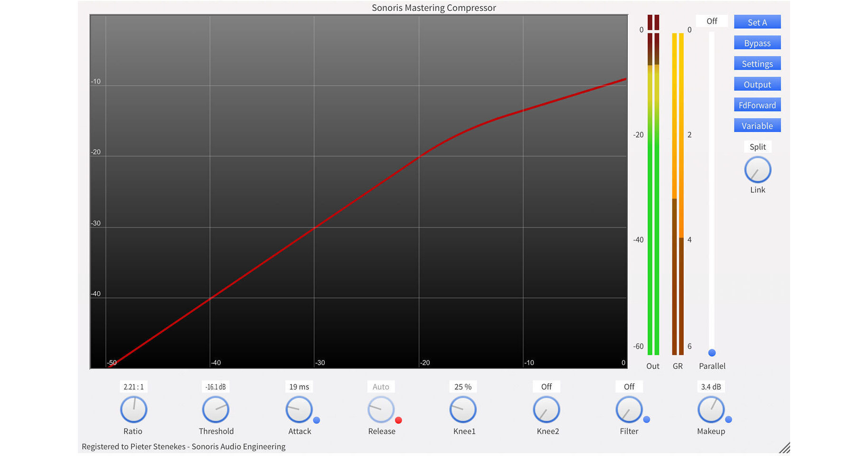Click the Knee1 knob
The image size is (868, 456).
[463, 409]
